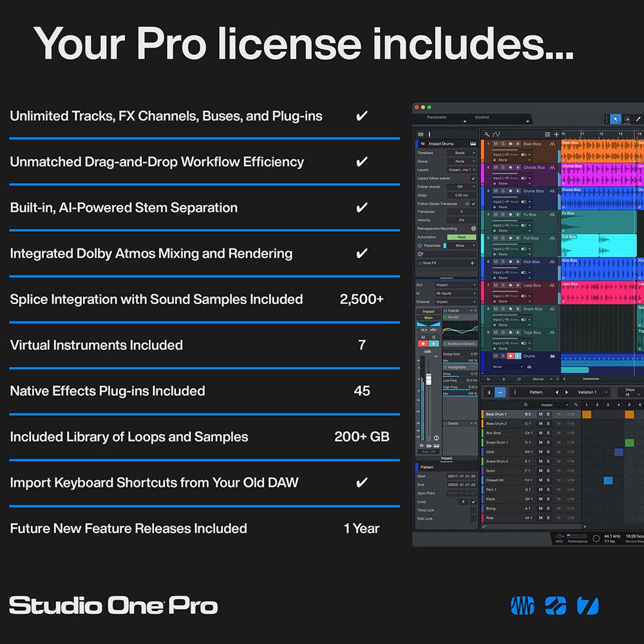Click the keyboard icon beside Impact Drums
Image resolution: width=644 pixels, height=644 pixels.
[x=472, y=144]
